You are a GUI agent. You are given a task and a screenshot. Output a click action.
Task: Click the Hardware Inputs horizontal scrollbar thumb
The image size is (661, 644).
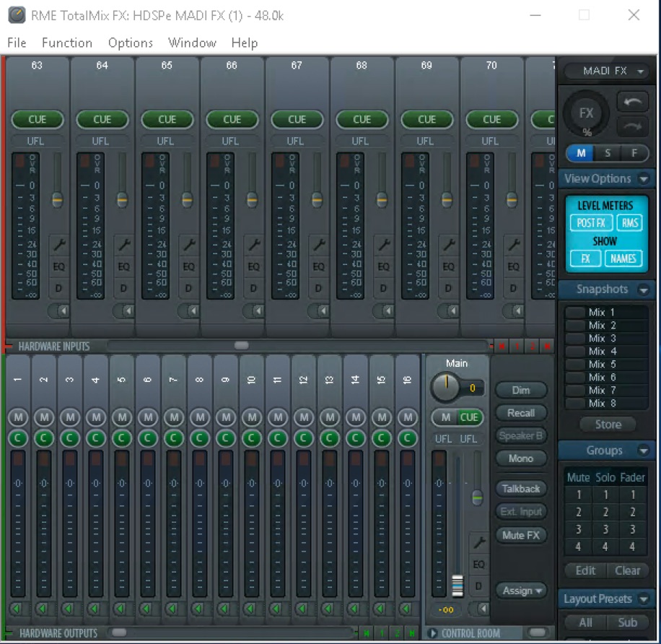[x=242, y=346]
